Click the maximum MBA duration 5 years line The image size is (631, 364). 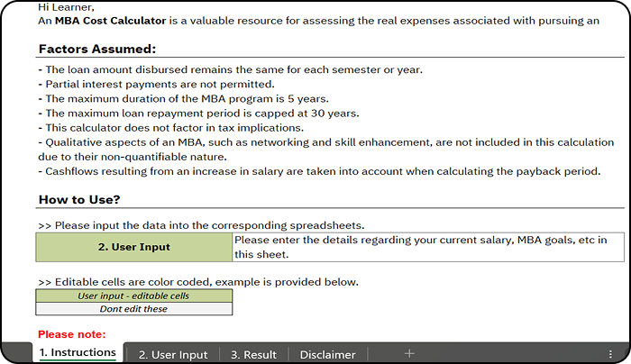point(184,99)
